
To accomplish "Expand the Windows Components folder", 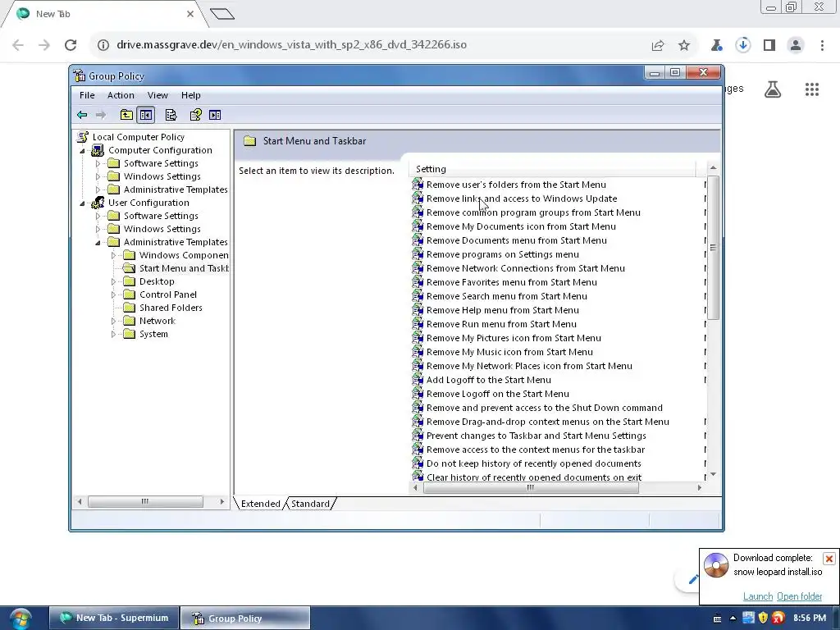I will click(x=113, y=256).
